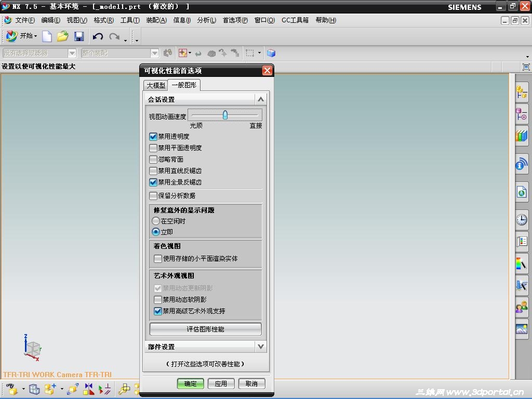Click the Open folder icon
Viewport: 532px width, 399px height.
[x=62, y=36]
